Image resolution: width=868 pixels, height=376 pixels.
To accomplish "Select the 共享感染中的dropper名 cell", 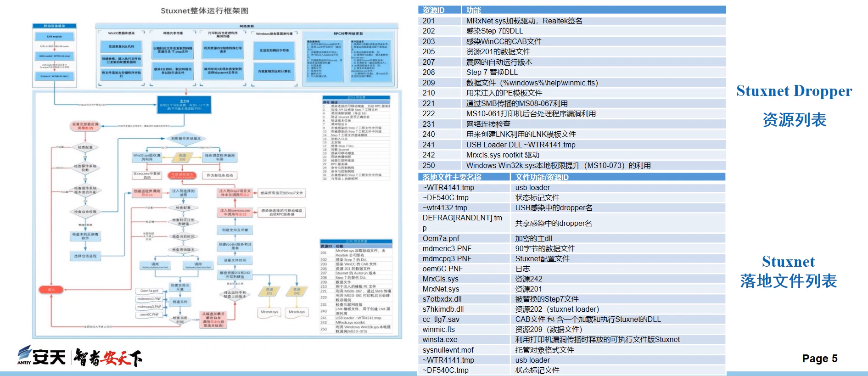I will (x=618, y=223).
